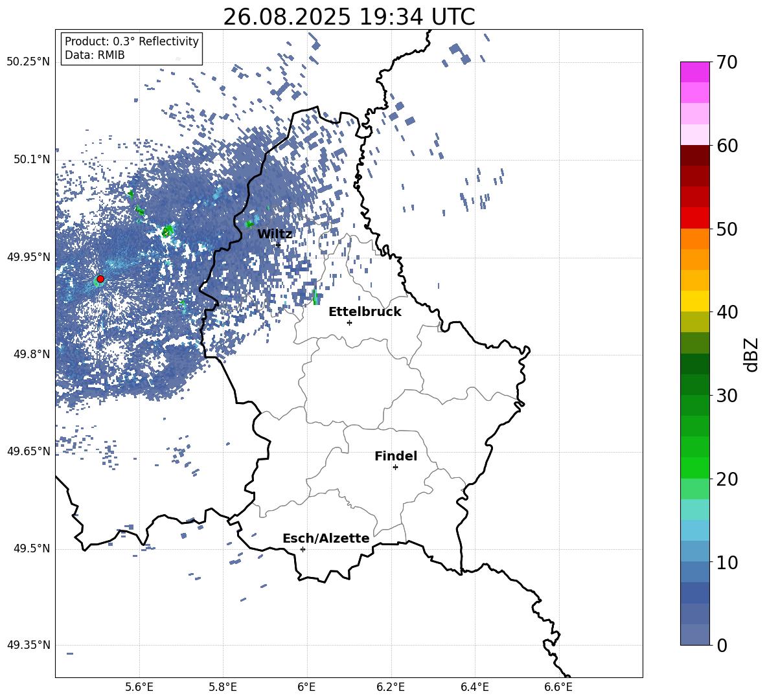Click the 6.2°E longitude label
Viewport: 767px width, 700px height.
[391, 687]
